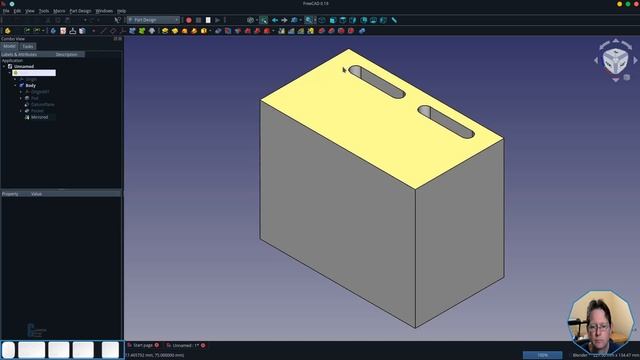
Task: Open the Windows menu
Action: 104,11
